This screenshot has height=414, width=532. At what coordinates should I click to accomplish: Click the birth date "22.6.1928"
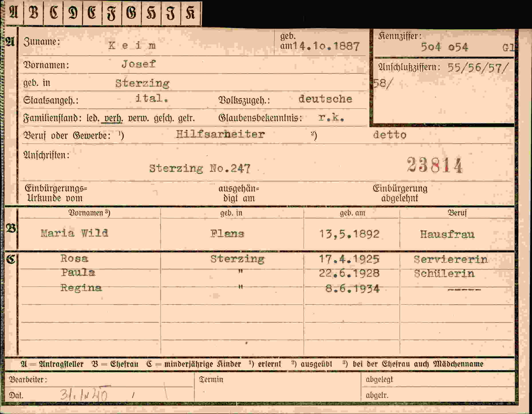pyautogui.click(x=349, y=273)
